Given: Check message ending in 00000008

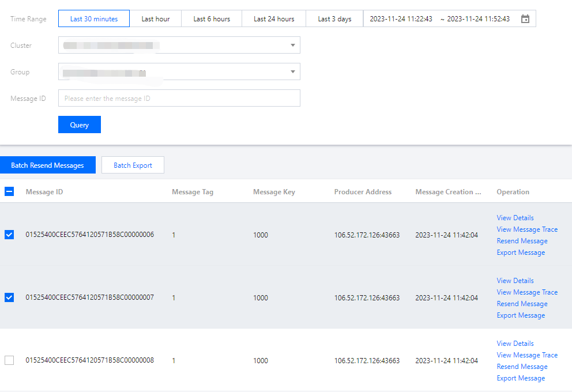Looking at the screenshot, I should click(x=9, y=360).
